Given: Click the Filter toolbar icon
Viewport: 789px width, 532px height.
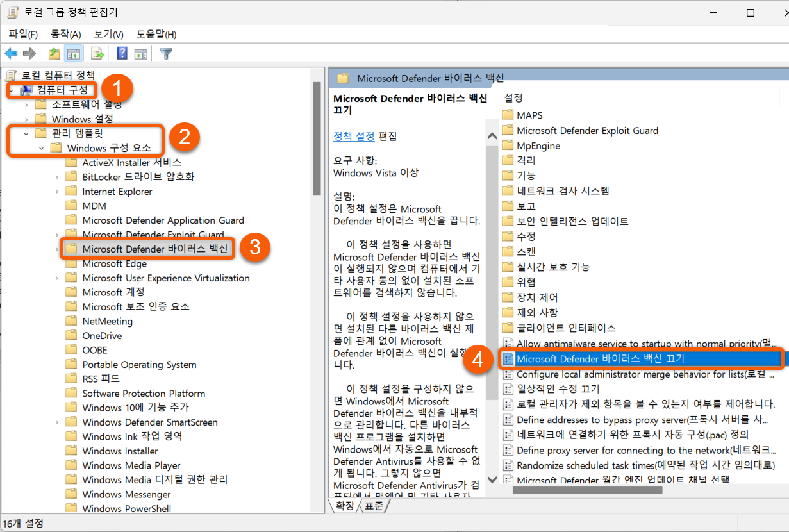Looking at the screenshot, I should pyautogui.click(x=166, y=53).
